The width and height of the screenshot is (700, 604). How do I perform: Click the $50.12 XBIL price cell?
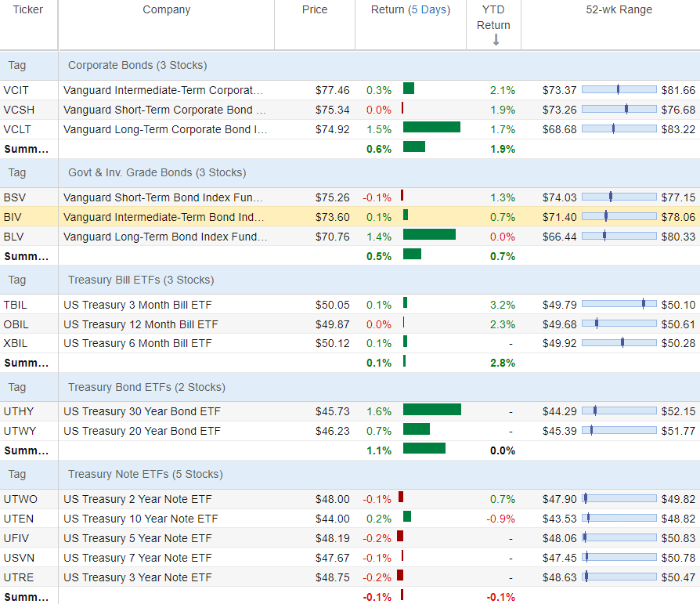coord(332,343)
